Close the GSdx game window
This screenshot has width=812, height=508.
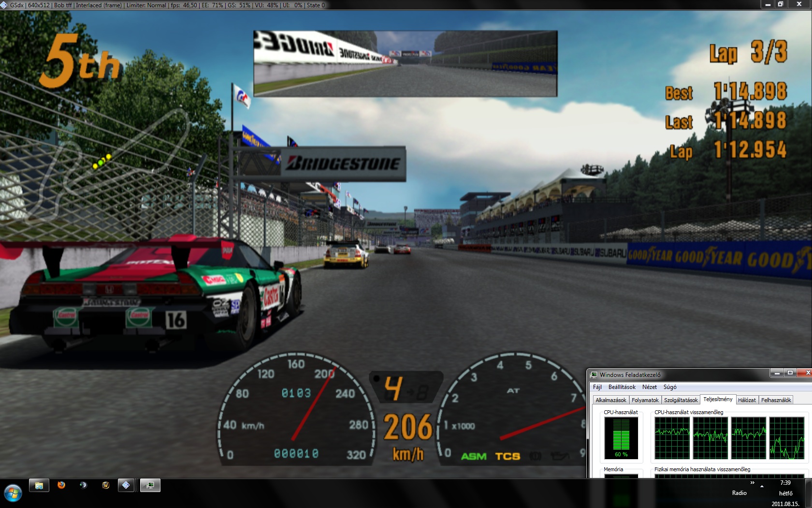point(799,4)
